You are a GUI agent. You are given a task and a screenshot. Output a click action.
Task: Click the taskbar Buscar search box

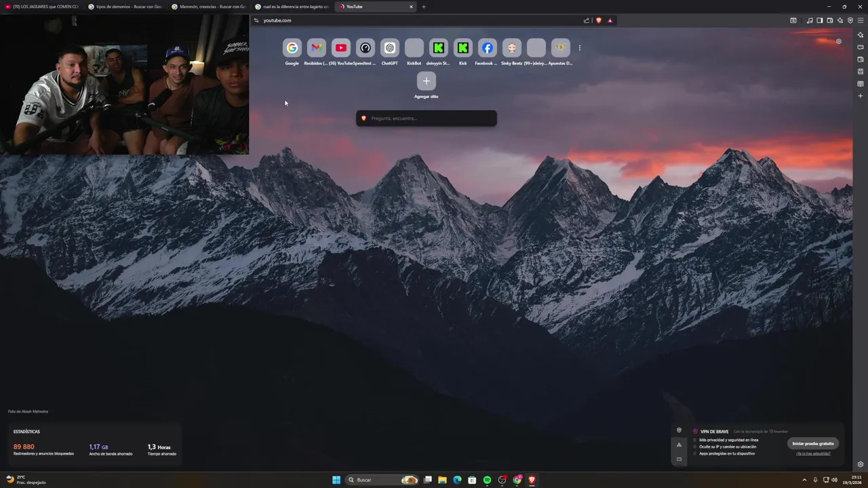382,480
